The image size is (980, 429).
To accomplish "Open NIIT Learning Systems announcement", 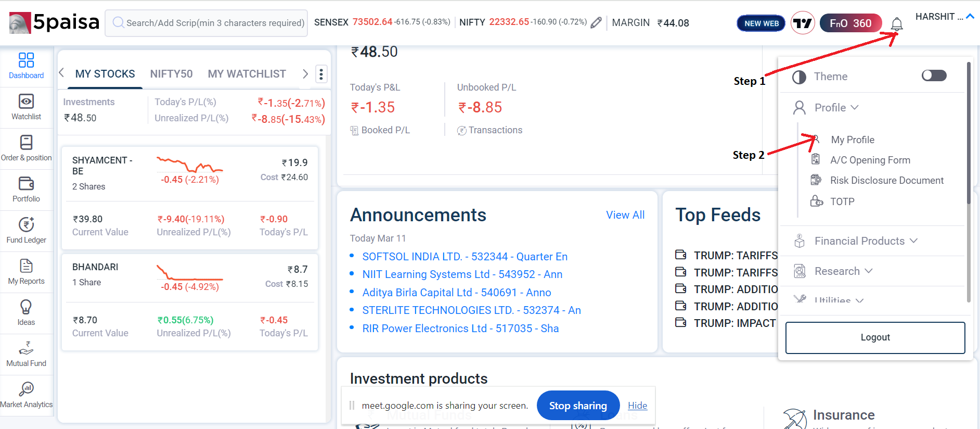I will 462,274.
